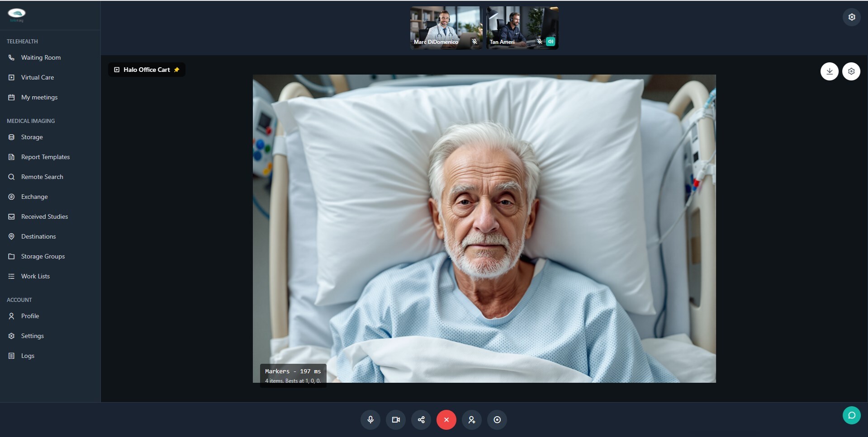This screenshot has height=437, width=868.
Task: Open Work Lists in sidebar
Action: pyautogui.click(x=35, y=276)
